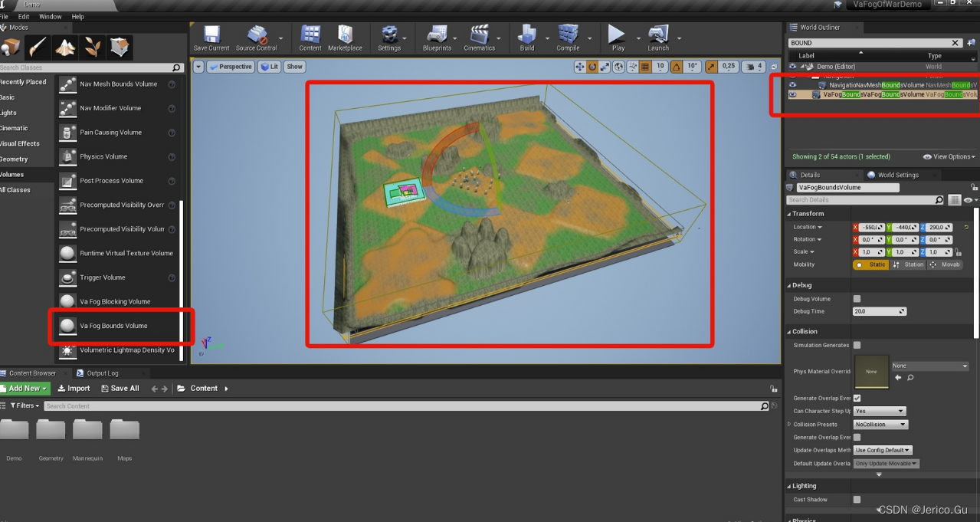Select the Place mode icon
Image resolution: width=980 pixels, height=522 pixels.
(x=11, y=48)
